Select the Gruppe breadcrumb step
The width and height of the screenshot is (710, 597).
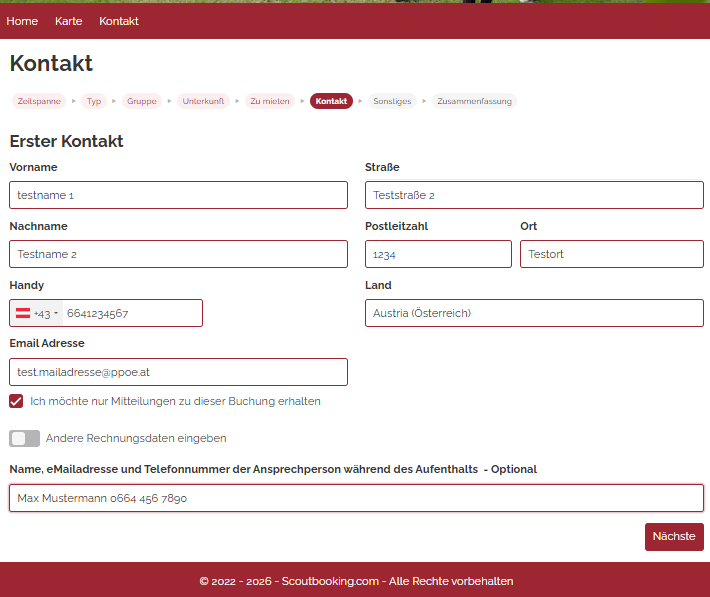coord(142,101)
